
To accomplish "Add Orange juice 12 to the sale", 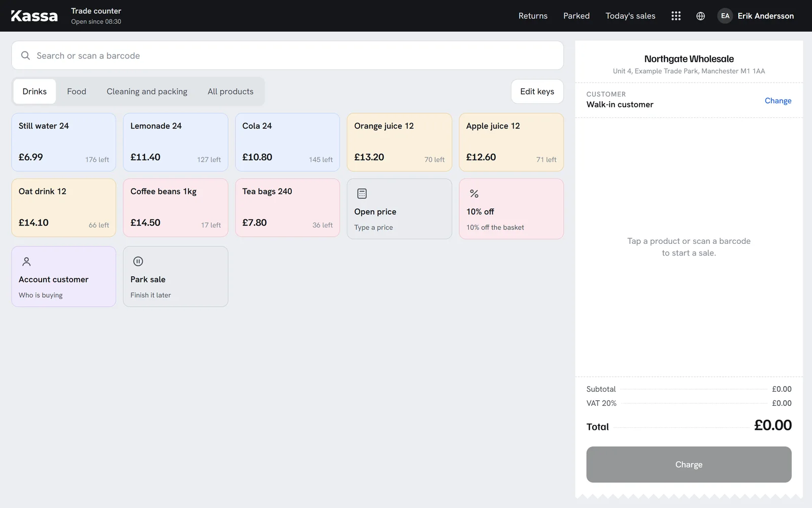I will click(x=399, y=142).
